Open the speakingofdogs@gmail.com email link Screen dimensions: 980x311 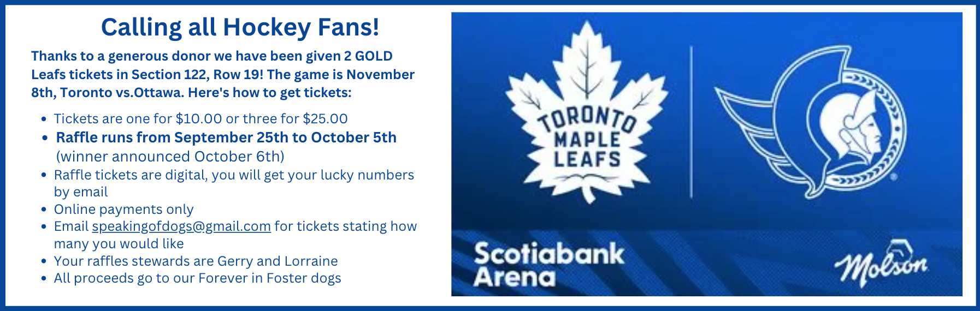[x=181, y=226]
